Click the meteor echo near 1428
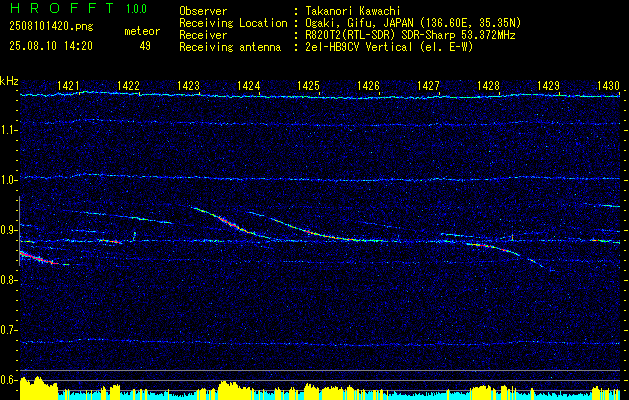This screenshot has width=629, height=400. coord(493,248)
